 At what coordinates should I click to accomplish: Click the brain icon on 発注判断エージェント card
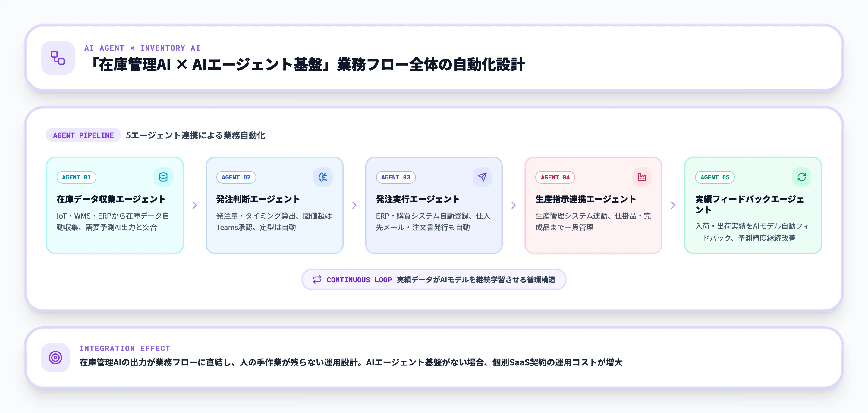322,177
